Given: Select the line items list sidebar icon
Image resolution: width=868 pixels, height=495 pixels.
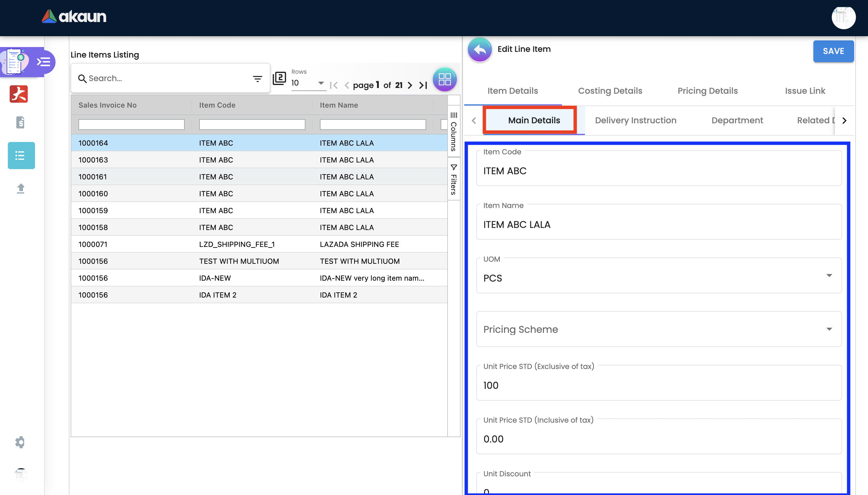Looking at the screenshot, I should click(x=21, y=155).
